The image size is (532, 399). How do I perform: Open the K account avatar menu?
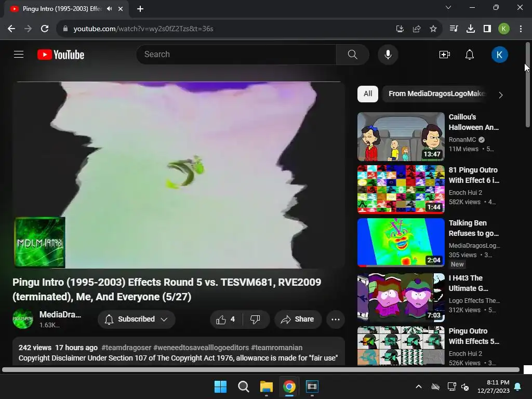pos(499,55)
